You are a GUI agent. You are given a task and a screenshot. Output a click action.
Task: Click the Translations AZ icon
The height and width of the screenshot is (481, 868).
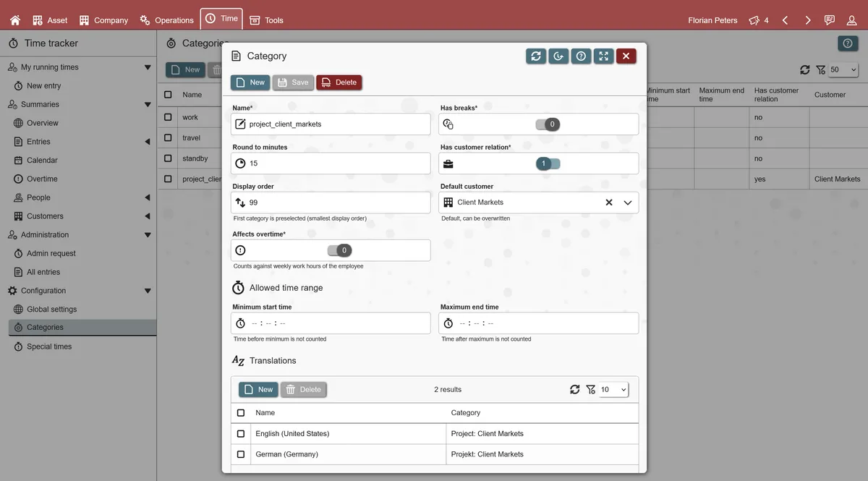[x=238, y=360]
